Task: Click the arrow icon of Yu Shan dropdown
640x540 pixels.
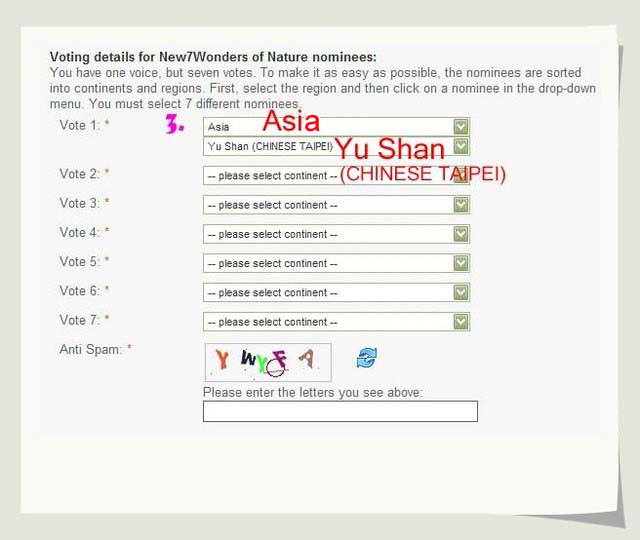Action: 461,146
